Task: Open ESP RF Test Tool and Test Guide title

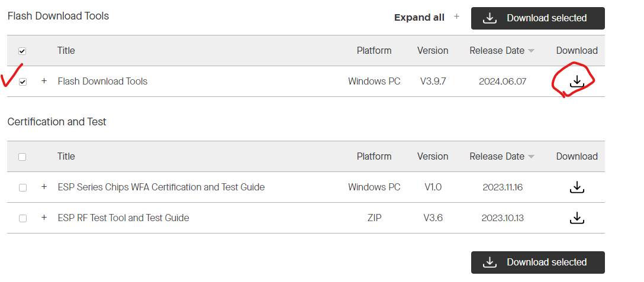Action: pyautogui.click(x=123, y=218)
